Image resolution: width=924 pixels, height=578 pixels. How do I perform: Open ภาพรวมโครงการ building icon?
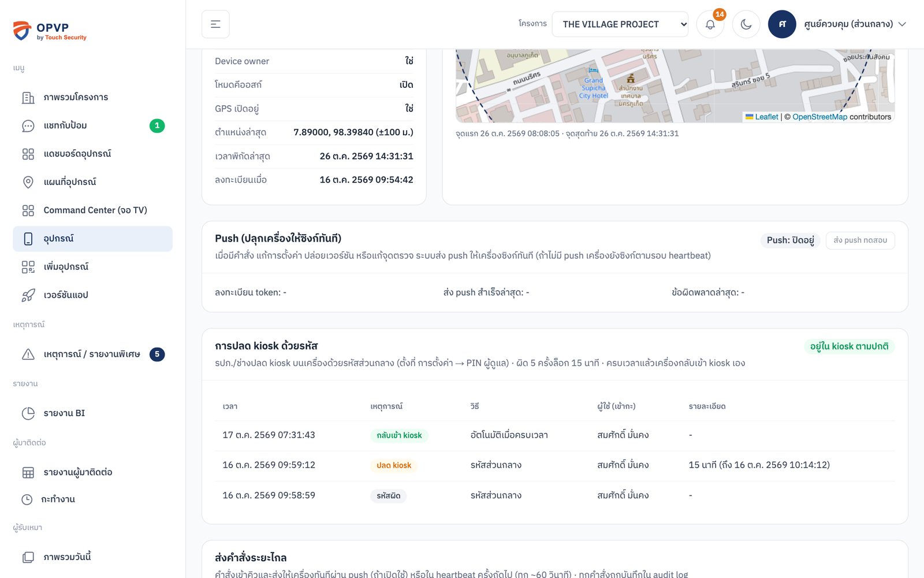pos(28,98)
